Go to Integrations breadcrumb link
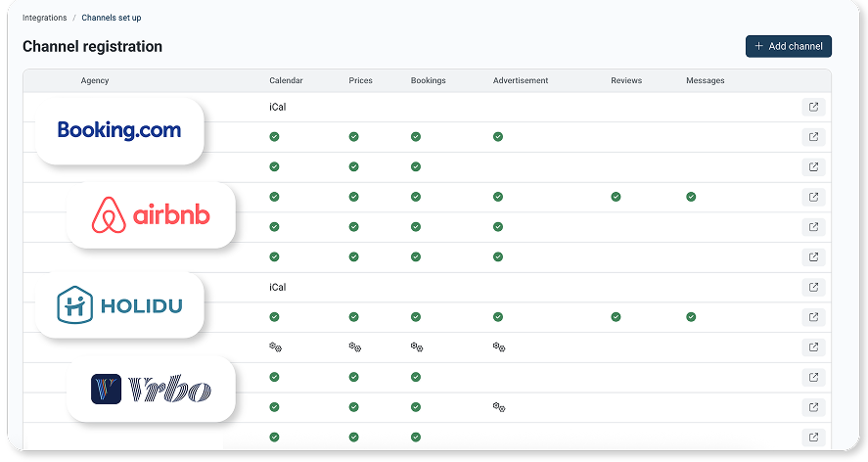 click(44, 18)
